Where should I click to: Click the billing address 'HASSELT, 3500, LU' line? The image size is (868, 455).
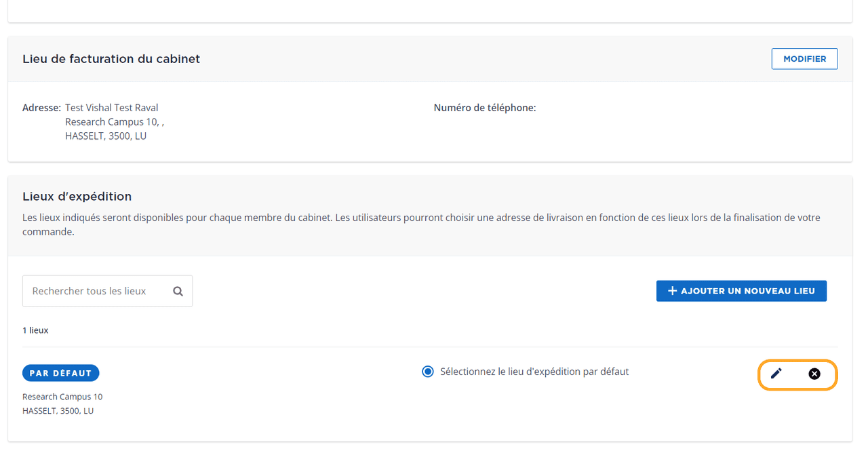(106, 136)
